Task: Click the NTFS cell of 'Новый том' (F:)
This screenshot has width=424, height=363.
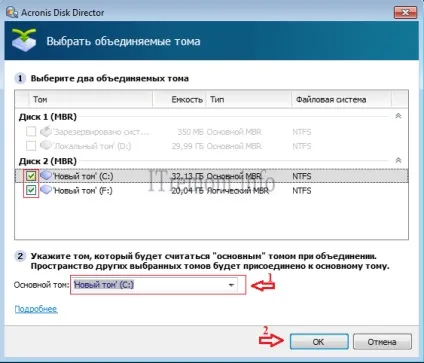Action: click(302, 191)
